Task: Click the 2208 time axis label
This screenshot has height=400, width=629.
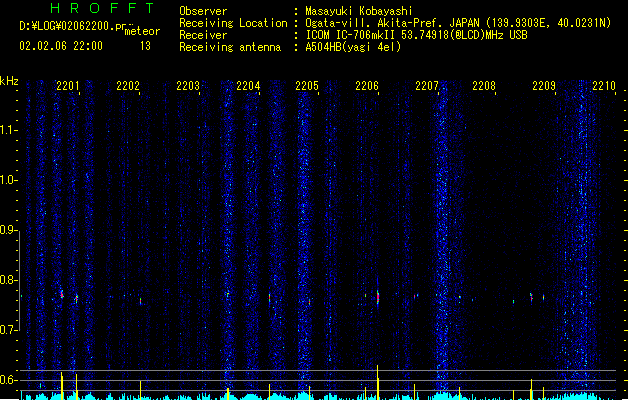Action: pyautogui.click(x=484, y=86)
